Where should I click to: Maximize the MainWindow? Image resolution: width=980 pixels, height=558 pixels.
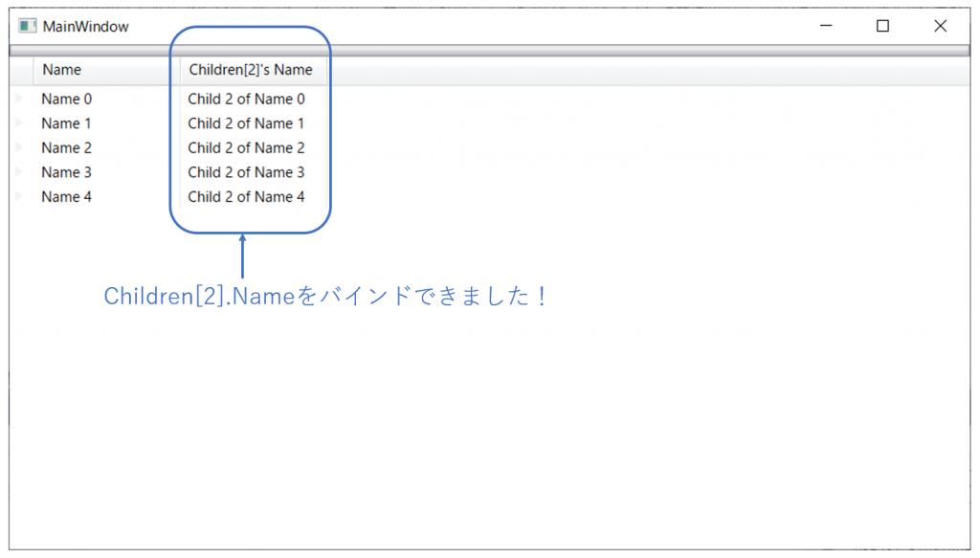(x=881, y=26)
